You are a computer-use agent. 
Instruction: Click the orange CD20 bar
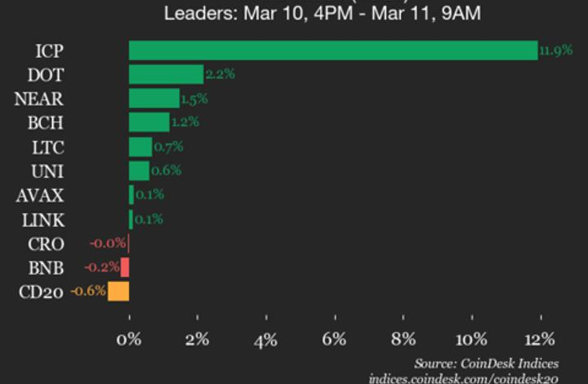pos(118,291)
